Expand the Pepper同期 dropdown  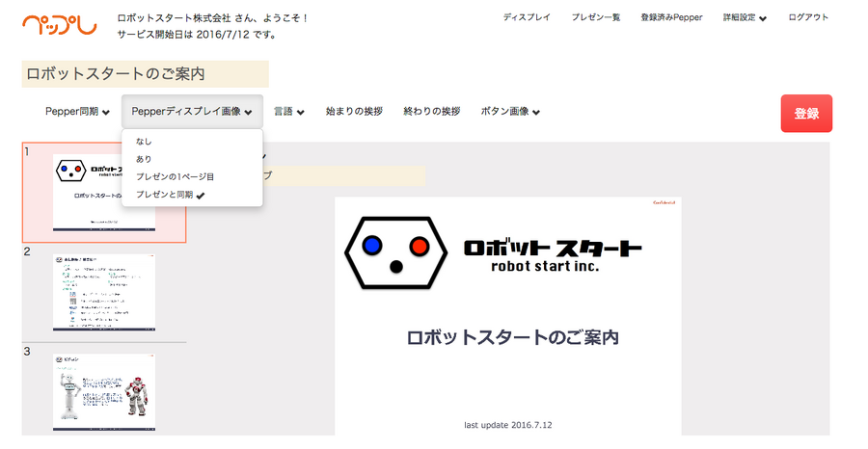(x=77, y=112)
